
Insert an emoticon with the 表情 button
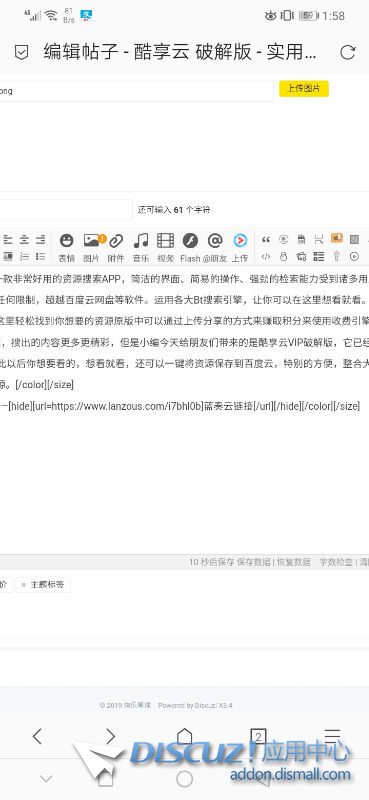coord(66,246)
